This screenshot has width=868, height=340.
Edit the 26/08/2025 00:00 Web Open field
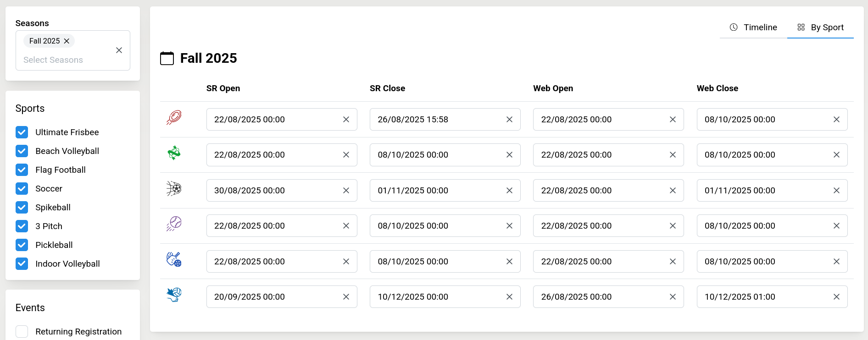click(x=608, y=297)
